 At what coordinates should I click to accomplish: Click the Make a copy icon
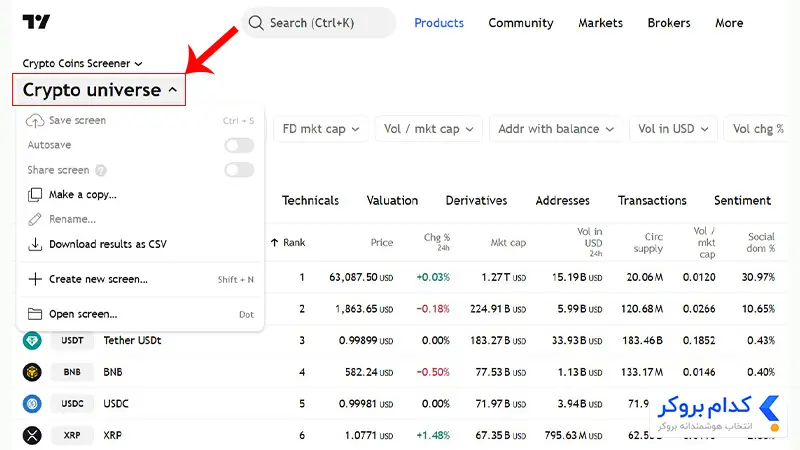pyautogui.click(x=35, y=195)
